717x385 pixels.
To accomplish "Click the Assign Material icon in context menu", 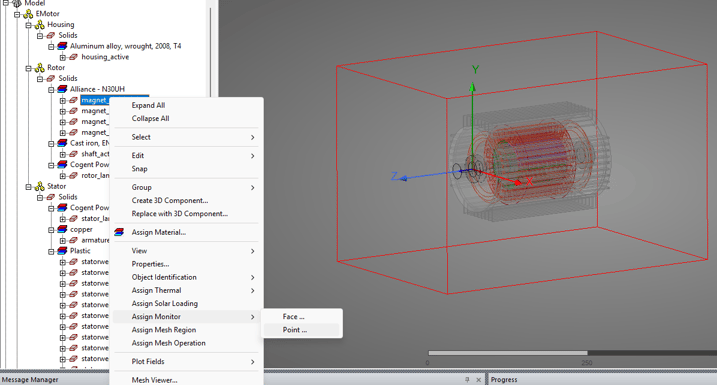I will pyautogui.click(x=119, y=232).
